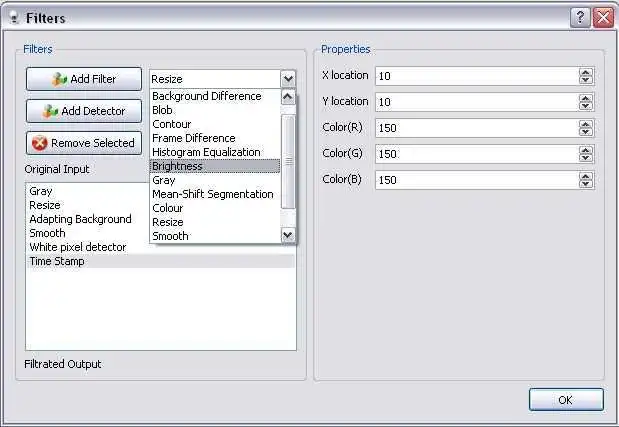Click the X location input field

(477, 76)
